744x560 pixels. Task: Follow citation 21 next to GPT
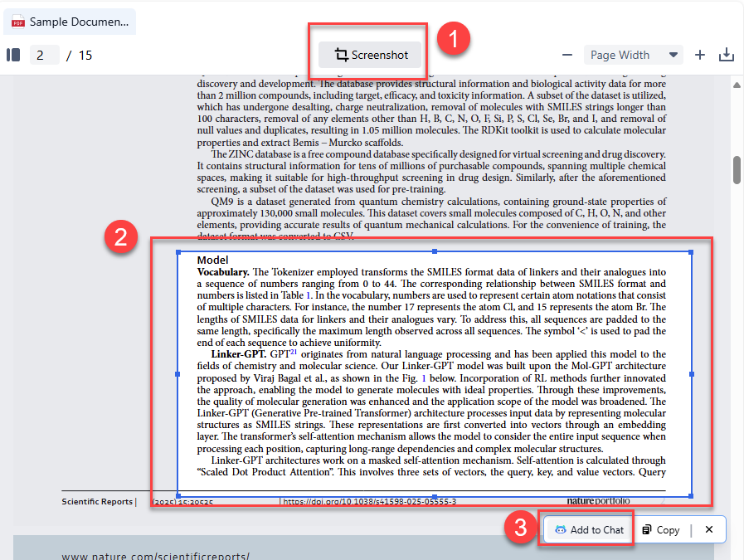(x=293, y=351)
